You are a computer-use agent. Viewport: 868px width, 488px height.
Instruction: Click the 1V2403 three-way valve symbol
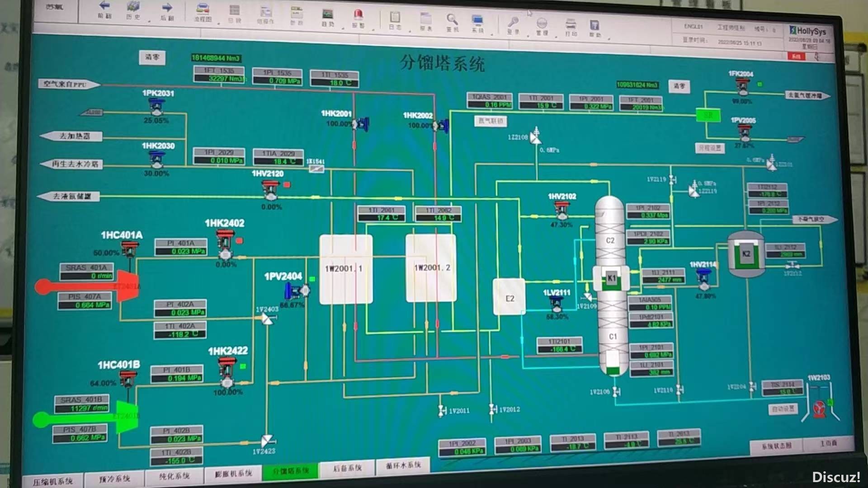point(268,319)
